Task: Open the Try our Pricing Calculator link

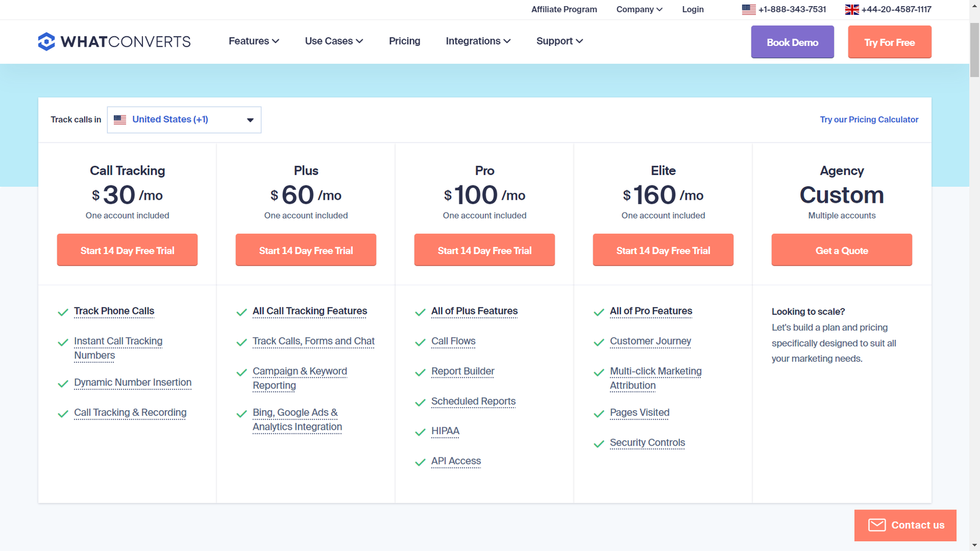Action: pyautogui.click(x=869, y=119)
